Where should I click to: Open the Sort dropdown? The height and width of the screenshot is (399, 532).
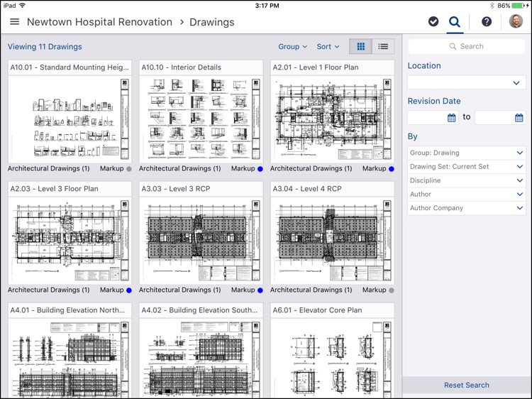328,47
